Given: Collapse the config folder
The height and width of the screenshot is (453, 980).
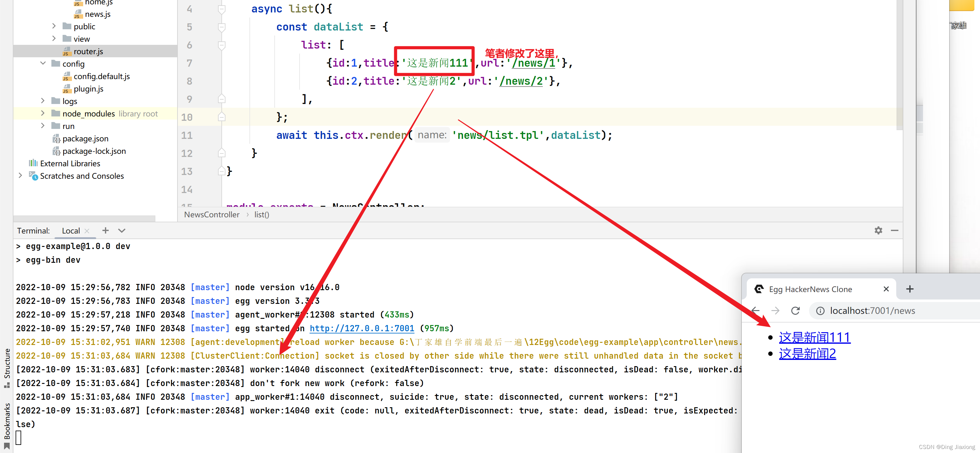Looking at the screenshot, I should coord(43,64).
